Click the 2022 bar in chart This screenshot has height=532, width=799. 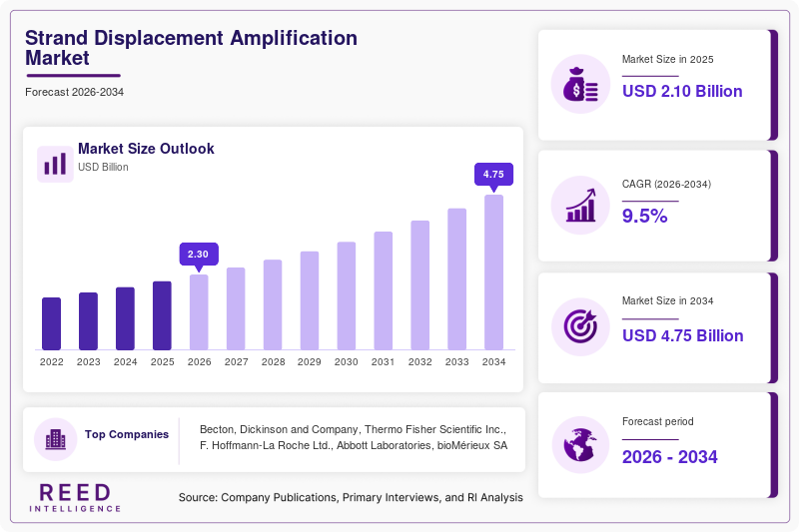[52, 323]
